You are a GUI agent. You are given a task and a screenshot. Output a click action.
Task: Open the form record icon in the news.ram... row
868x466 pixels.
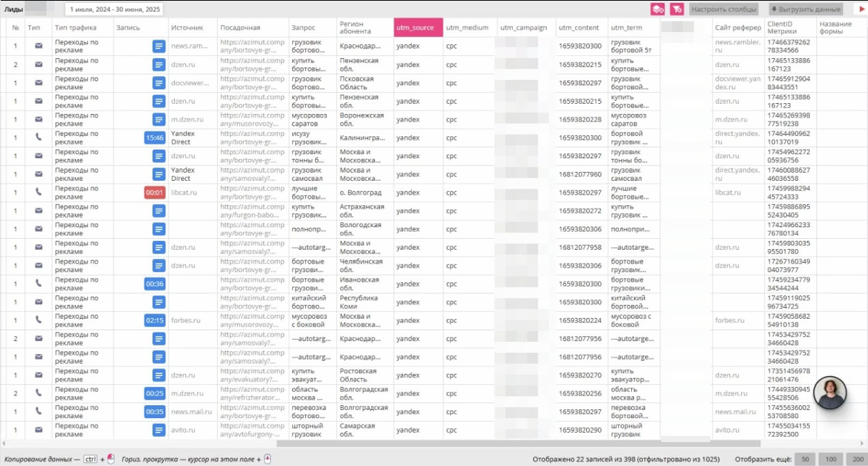click(x=159, y=46)
